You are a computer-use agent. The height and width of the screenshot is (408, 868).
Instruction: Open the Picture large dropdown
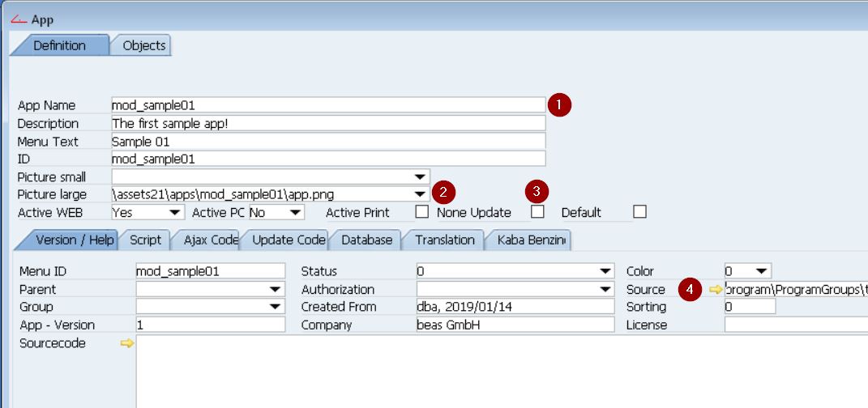click(420, 194)
